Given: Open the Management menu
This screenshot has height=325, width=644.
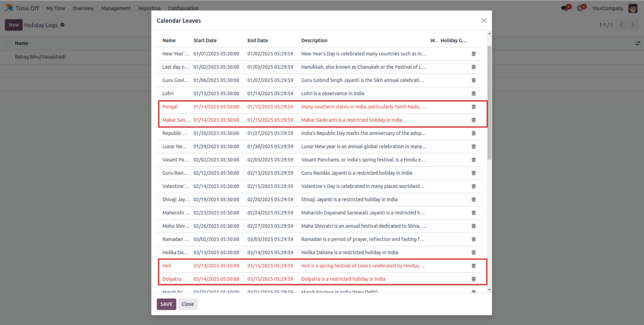Looking at the screenshot, I should coord(116,8).
